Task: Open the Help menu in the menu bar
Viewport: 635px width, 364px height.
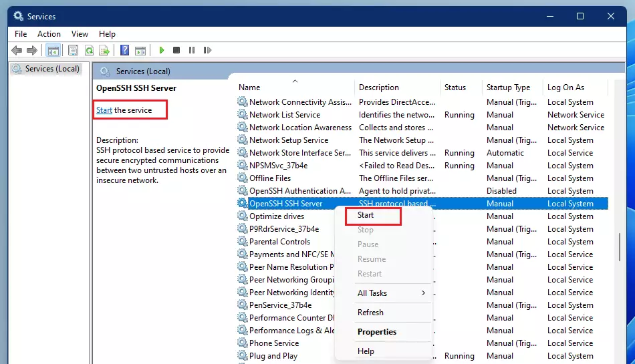Action: (x=107, y=34)
